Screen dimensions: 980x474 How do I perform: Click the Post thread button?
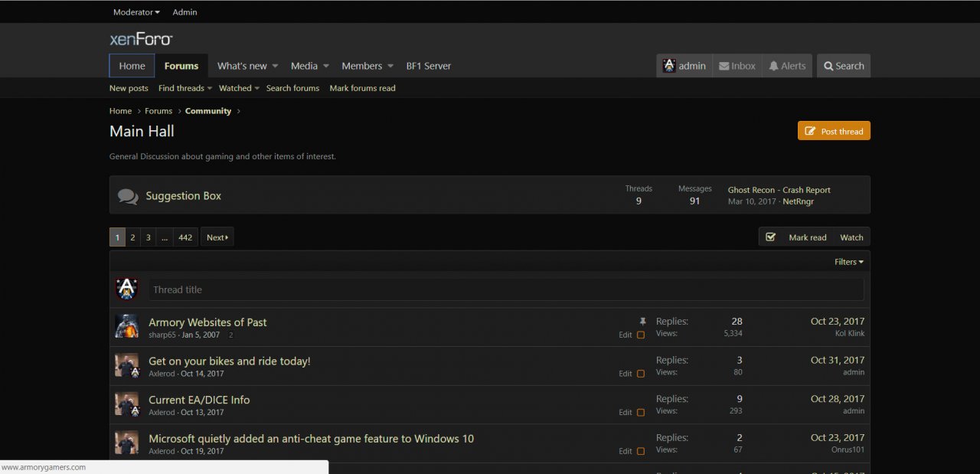coord(834,131)
